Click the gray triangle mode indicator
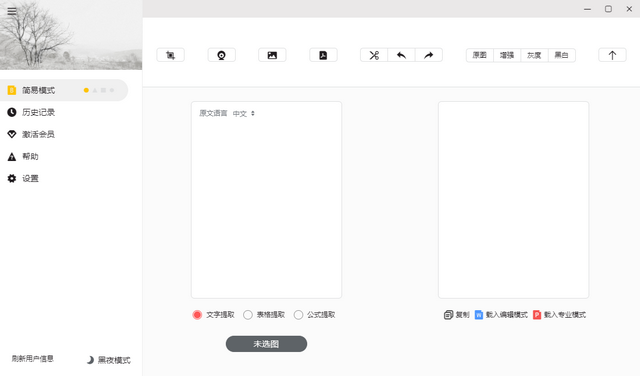 click(x=95, y=90)
